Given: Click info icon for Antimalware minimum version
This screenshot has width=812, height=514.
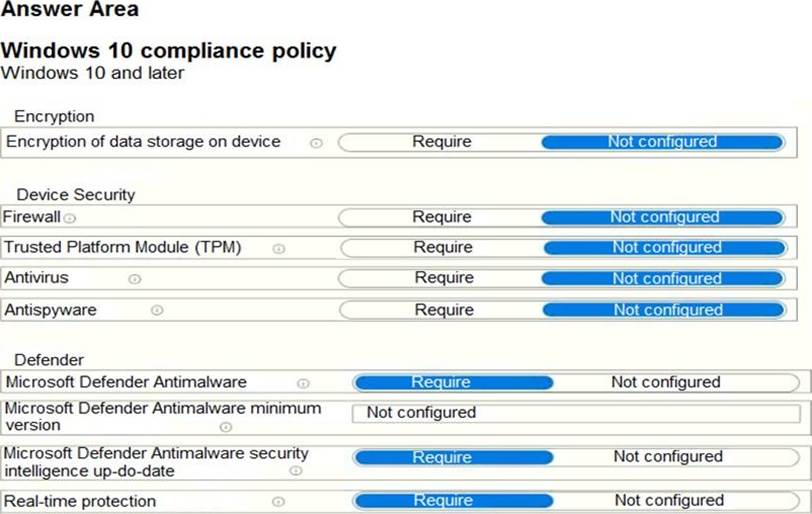Looking at the screenshot, I should [x=226, y=427].
